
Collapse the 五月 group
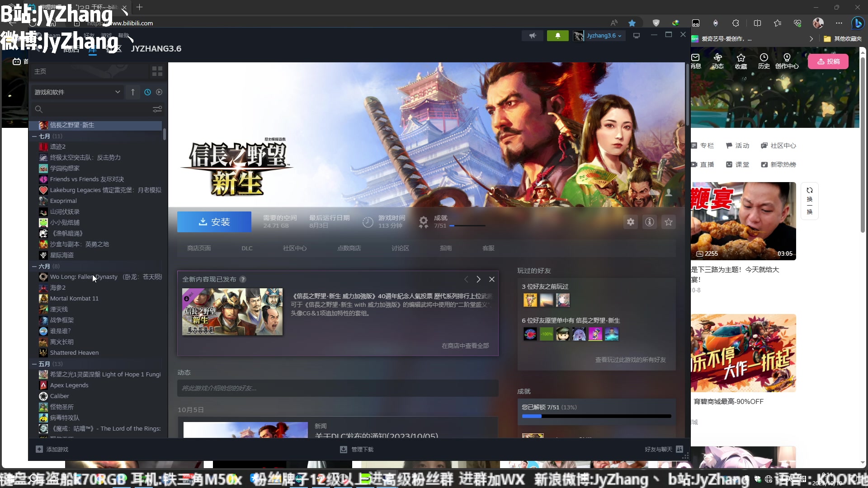coord(34,364)
